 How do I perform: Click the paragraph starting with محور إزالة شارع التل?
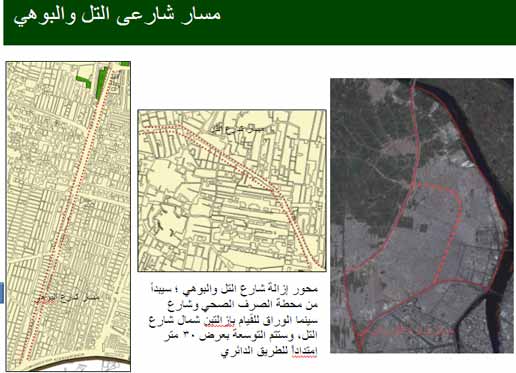pos(233,320)
